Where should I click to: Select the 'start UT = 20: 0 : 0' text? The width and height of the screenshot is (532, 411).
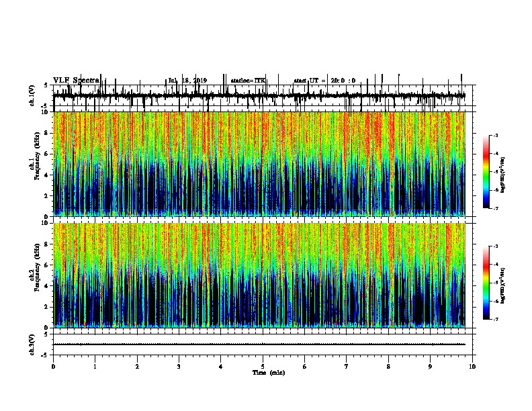click(324, 81)
